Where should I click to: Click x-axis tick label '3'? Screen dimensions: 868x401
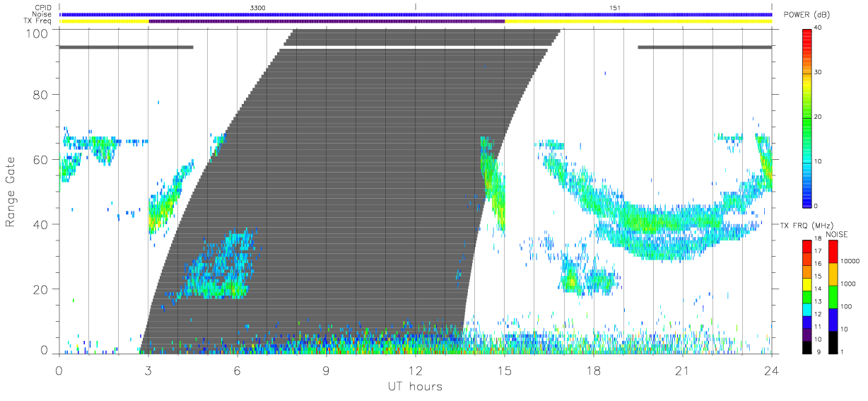tap(148, 370)
